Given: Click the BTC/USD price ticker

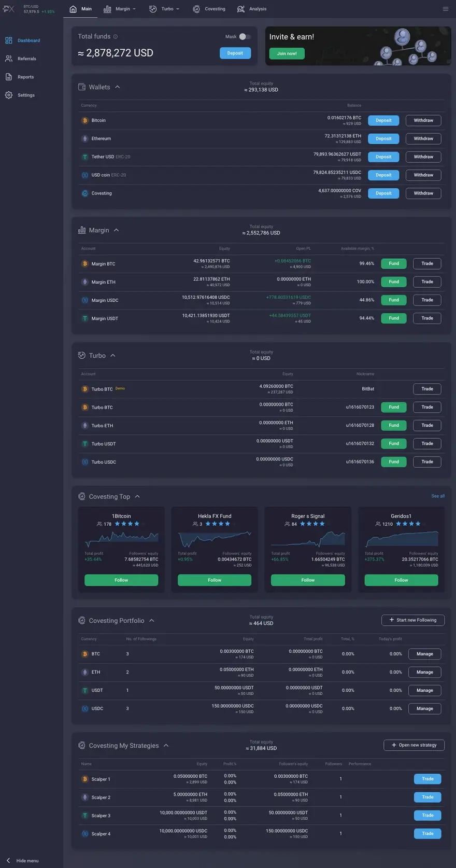Looking at the screenshot, I should 39,9.
